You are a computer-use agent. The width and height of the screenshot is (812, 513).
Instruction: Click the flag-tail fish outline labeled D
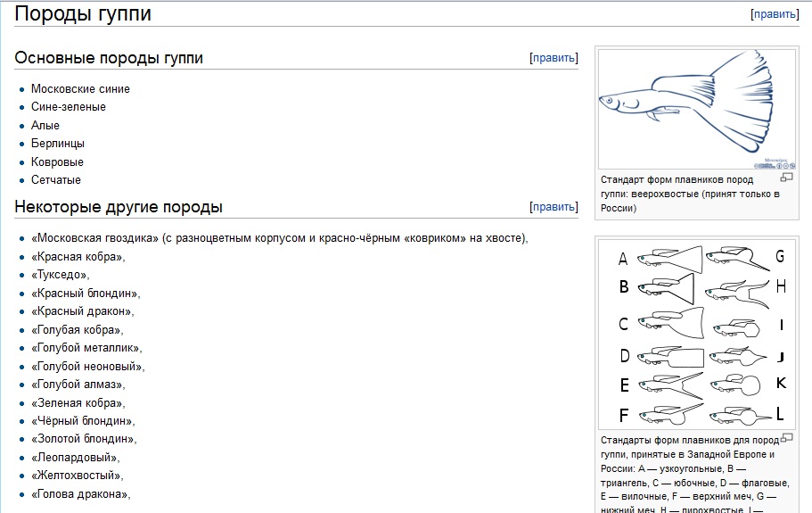click(x=671, y=357)
